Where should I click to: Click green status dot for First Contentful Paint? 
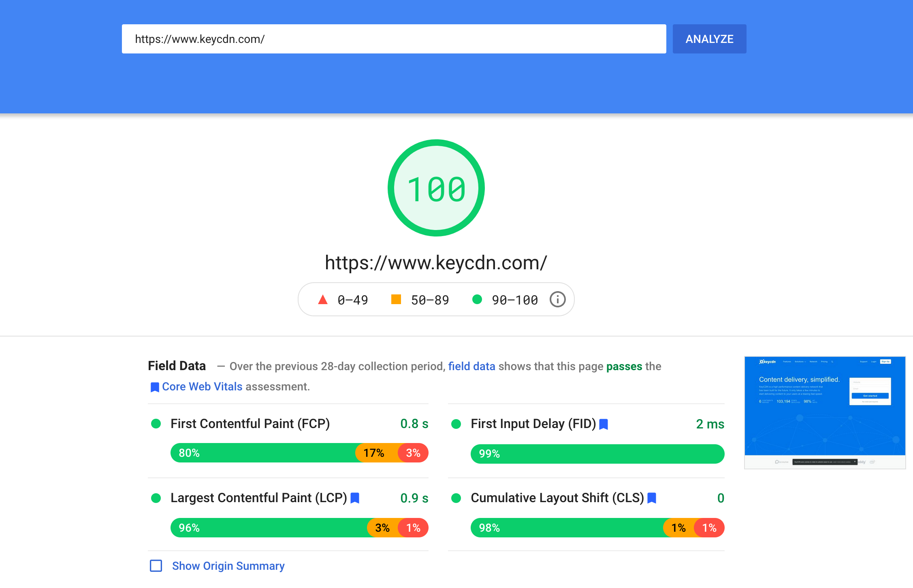(x=156, y=424)
